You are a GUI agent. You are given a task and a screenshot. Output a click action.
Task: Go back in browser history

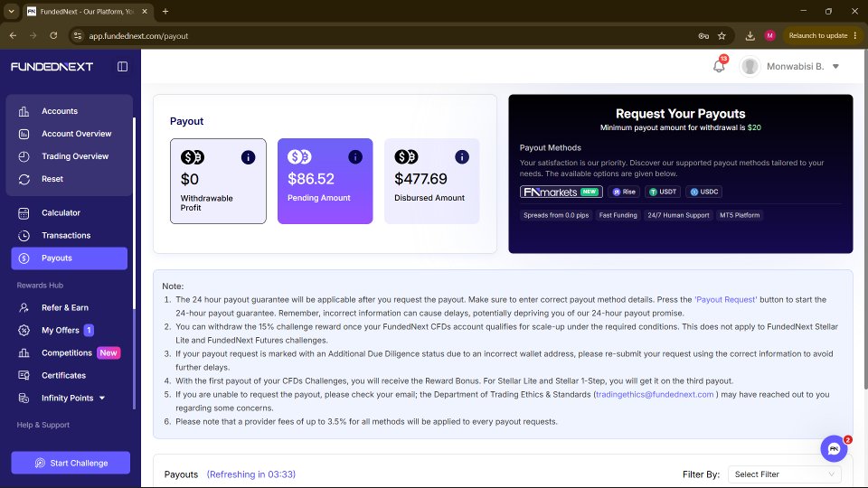pyautogui.click(x=14, y=36)
